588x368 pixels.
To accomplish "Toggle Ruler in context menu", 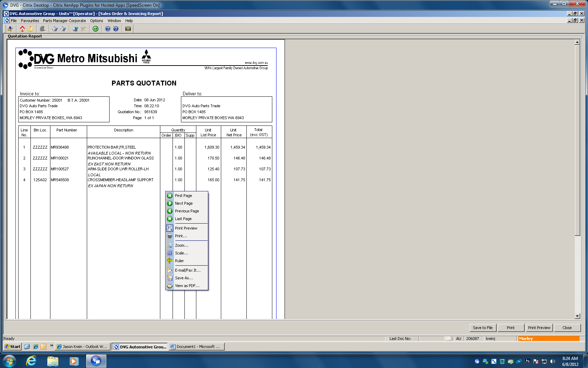I will [187, 261].
